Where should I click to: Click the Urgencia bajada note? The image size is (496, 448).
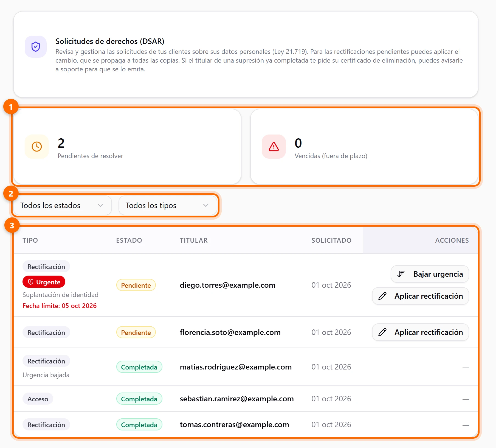coord(46,375)
